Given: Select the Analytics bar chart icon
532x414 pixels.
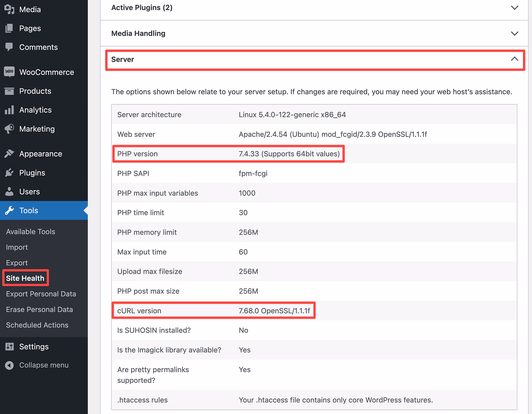Looking at the screenshot, I should (9, 110).
